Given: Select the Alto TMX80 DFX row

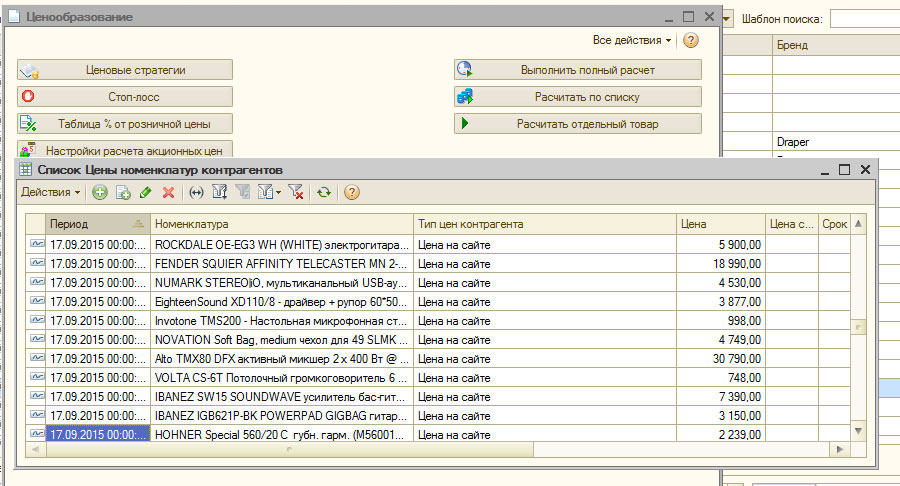Looking at the screenshot, I should pos(437,359).
